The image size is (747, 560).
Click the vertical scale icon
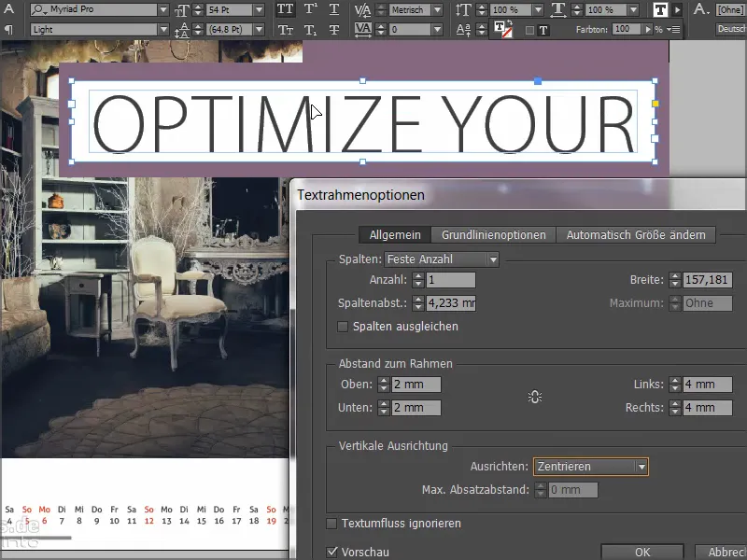tap(463, 10)
